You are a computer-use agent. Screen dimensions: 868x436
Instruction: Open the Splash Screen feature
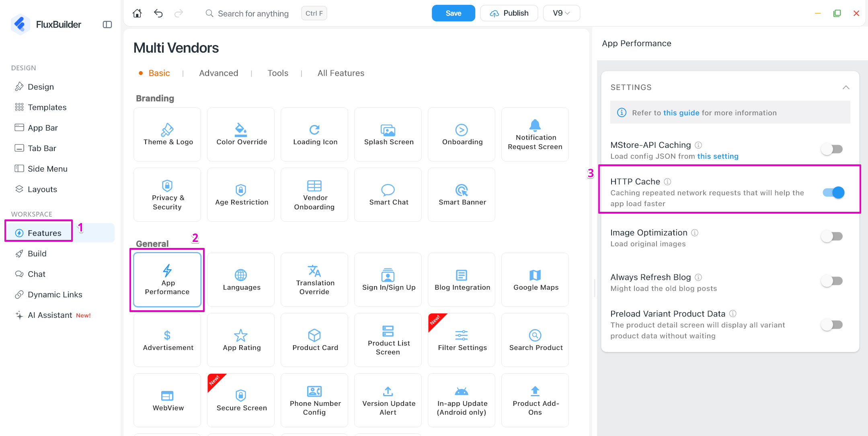pos(388,135)
